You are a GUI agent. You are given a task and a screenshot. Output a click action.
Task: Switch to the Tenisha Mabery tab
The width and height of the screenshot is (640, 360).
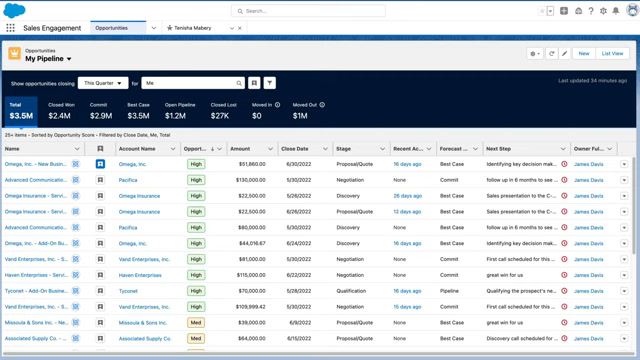(193, 28)
